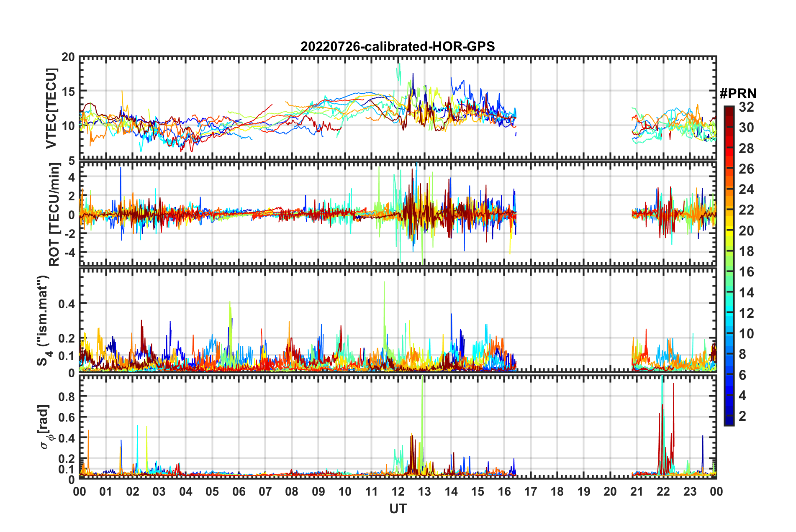
Task: Click x-axis hour tick 01
Action: 106,491
